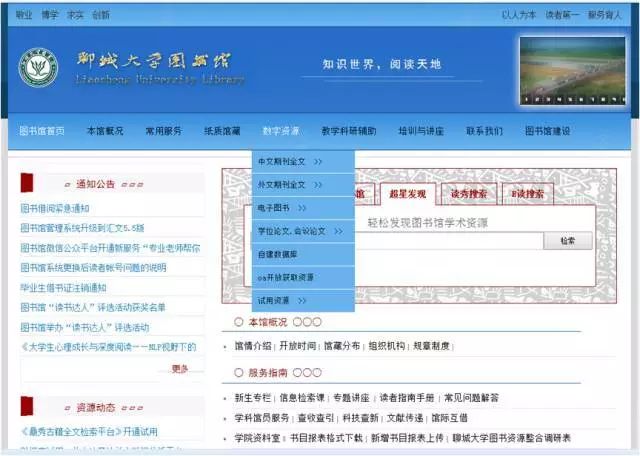Click the campus slideshow thumbnail image

pyautogui.click(x=572, y=71)
